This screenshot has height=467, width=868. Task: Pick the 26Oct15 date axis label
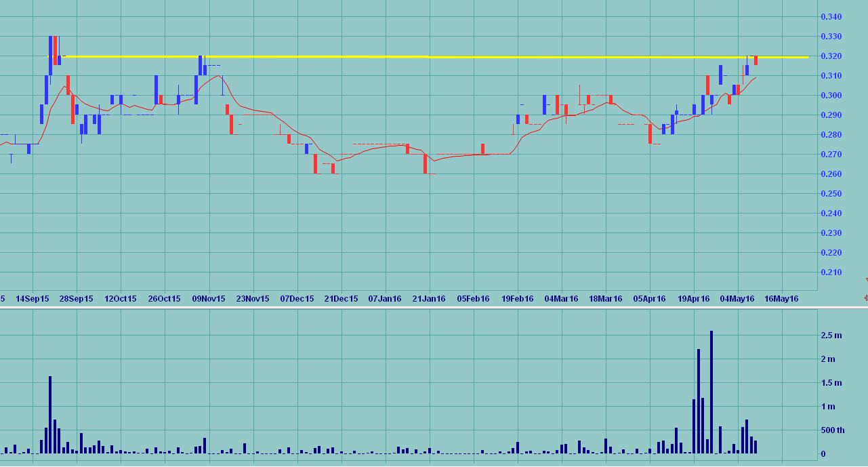pyautogui.click(x=165, y=299)
